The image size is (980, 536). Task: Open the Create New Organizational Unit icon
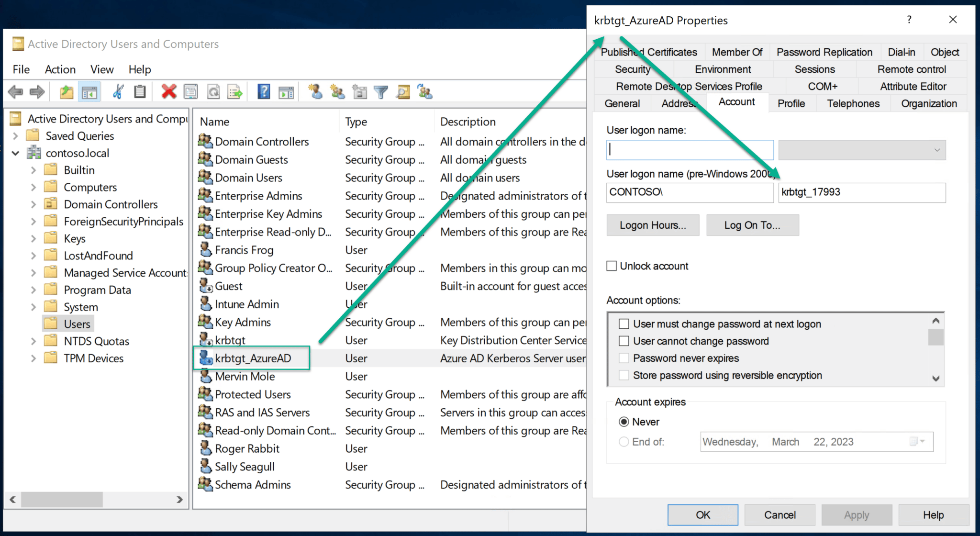[x=359, y=91]
